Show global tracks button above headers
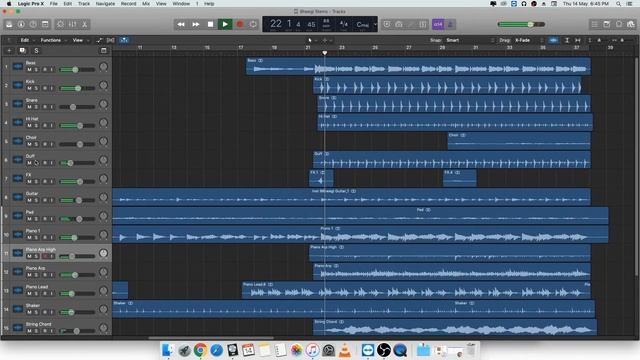The width and height of the screenshot is (640, 360). [104, 51]
